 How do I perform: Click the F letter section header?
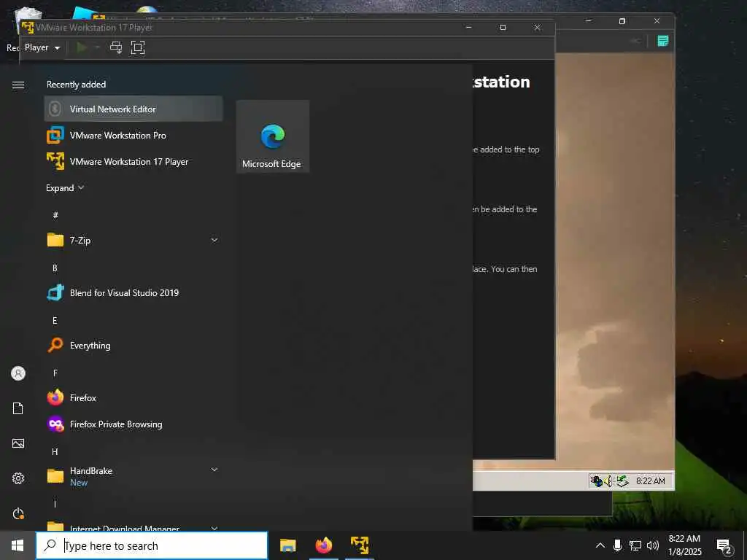point(55,373)
